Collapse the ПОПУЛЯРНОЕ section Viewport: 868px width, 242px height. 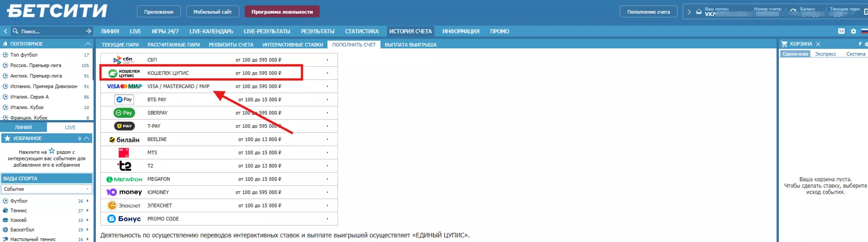point(88,44)
